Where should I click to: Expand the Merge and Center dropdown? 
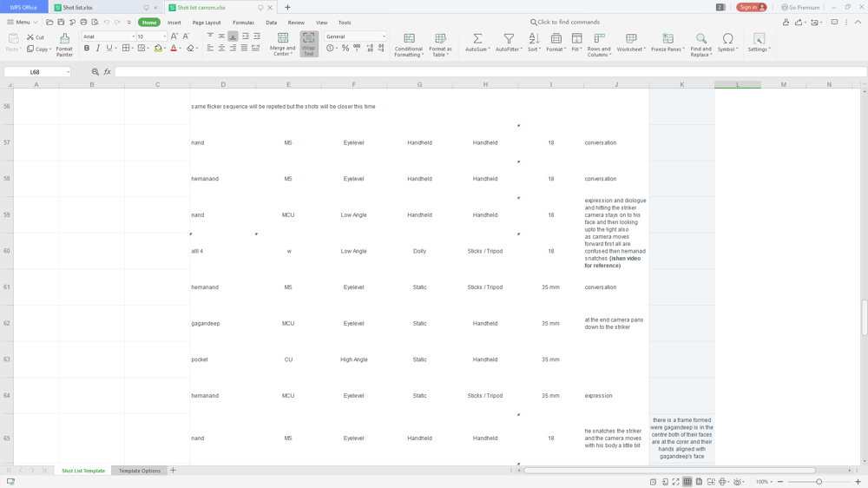291,55
